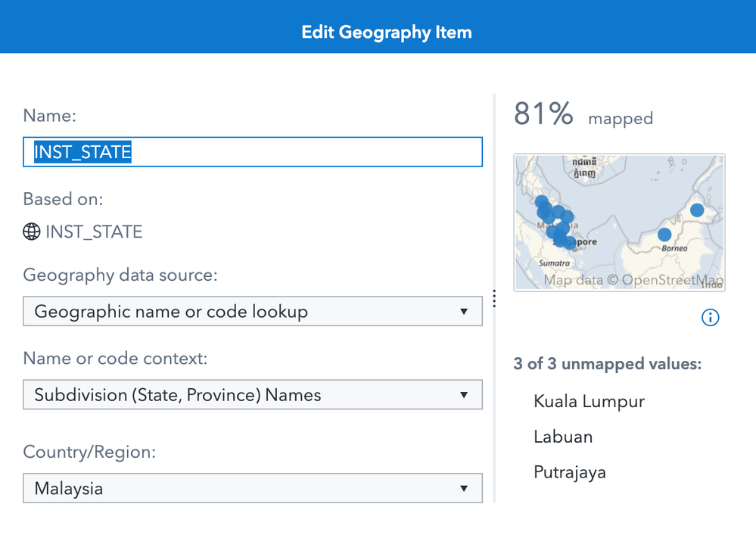Click the Geography data source label
The image size is (756, 535).
tap(120, 275)
